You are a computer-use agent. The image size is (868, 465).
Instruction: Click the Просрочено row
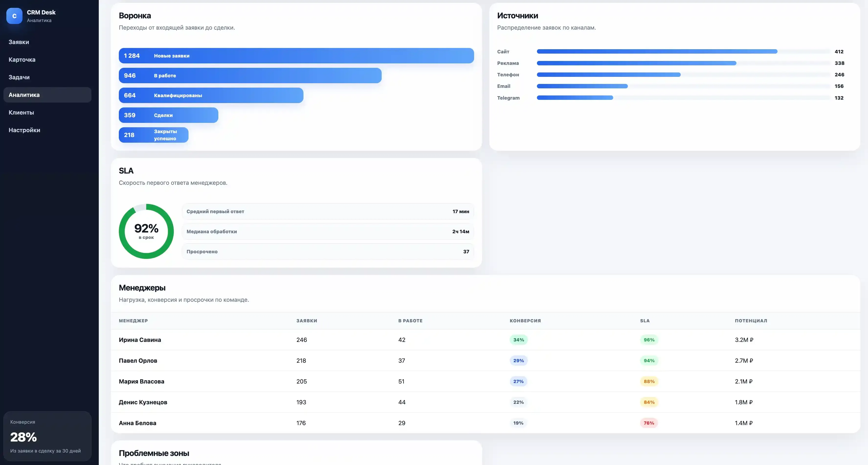click(328, 252)
